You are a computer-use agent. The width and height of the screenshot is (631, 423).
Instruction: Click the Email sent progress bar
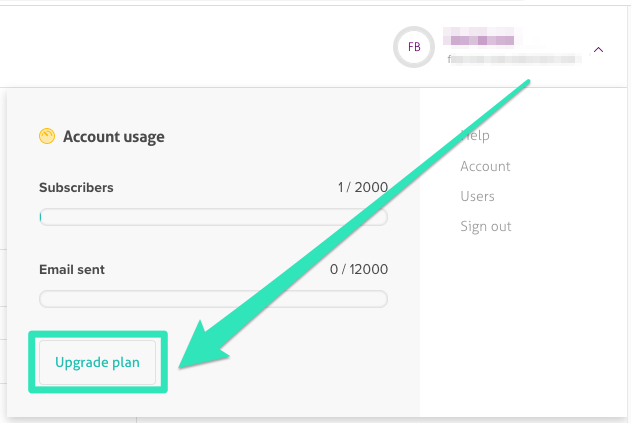pyautogui.click(x=213, y=299)
